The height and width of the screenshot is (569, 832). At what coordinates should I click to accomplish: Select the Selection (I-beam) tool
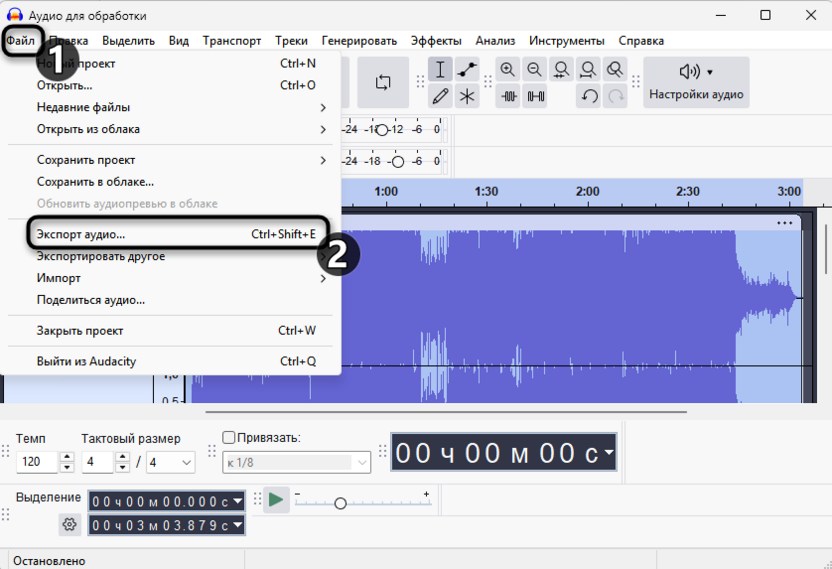[x=440, y=70]
